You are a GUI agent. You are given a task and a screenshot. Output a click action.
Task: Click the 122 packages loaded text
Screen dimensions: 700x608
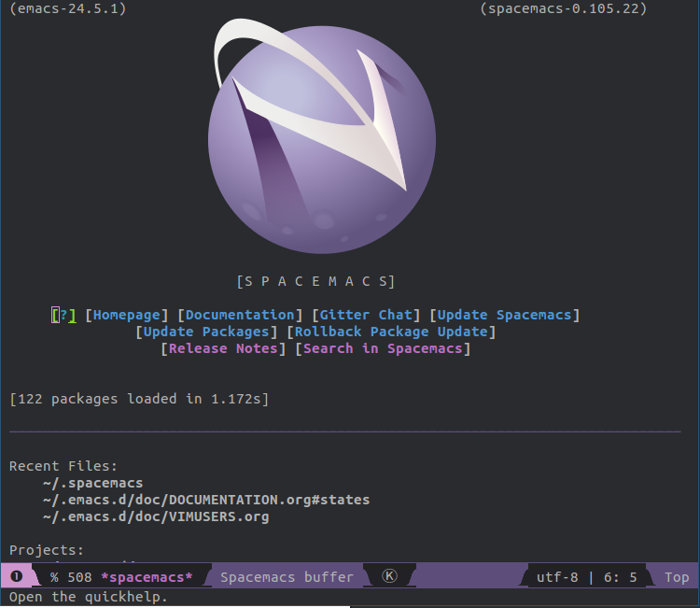(139, 399)
